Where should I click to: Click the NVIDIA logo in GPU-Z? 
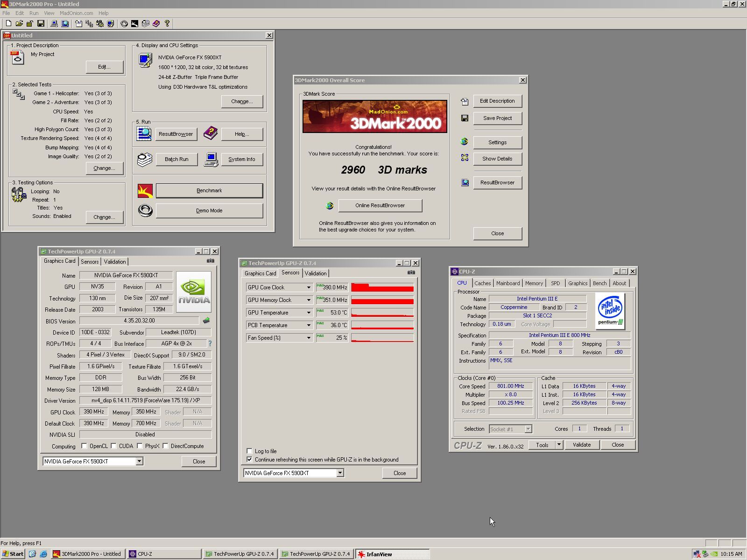(194, 292)
